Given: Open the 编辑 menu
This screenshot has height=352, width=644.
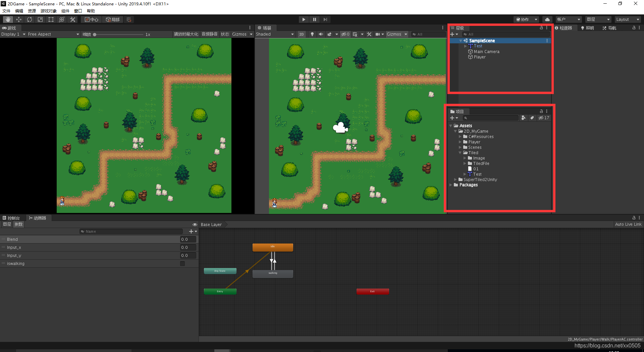Looking at the screenshot, I should (19, 11).
